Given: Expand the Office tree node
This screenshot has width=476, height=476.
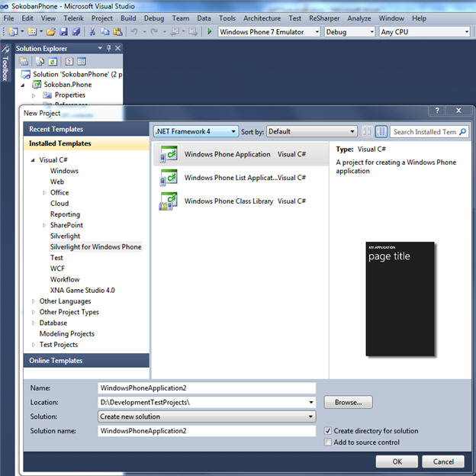Looking at the screenshot, I should [44, 192].
